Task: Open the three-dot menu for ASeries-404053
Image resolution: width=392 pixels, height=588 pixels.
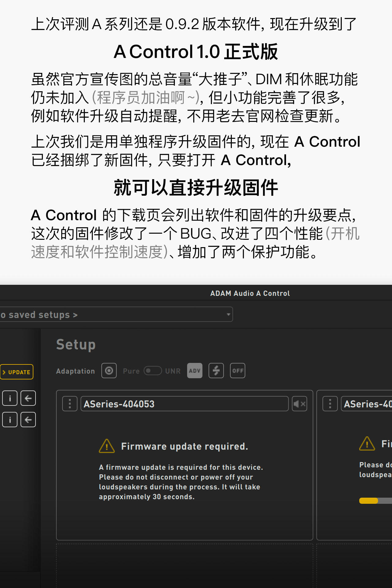Action: click(x=70, y=404)
